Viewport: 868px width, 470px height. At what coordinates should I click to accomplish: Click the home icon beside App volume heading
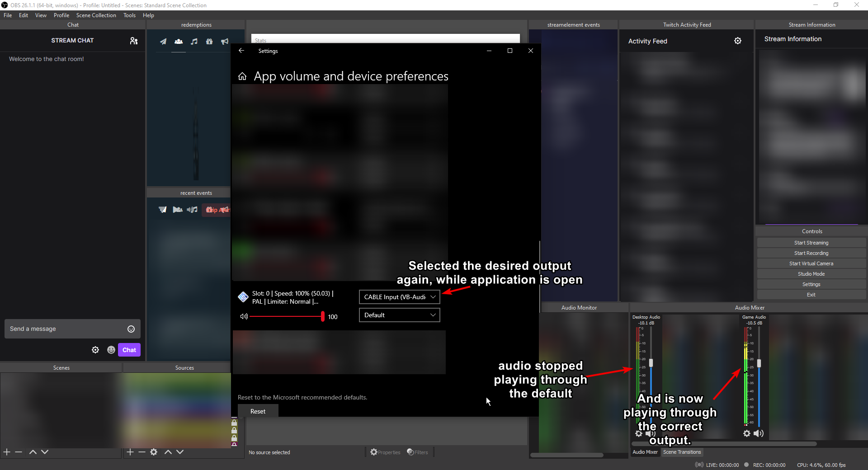point(242,76)
